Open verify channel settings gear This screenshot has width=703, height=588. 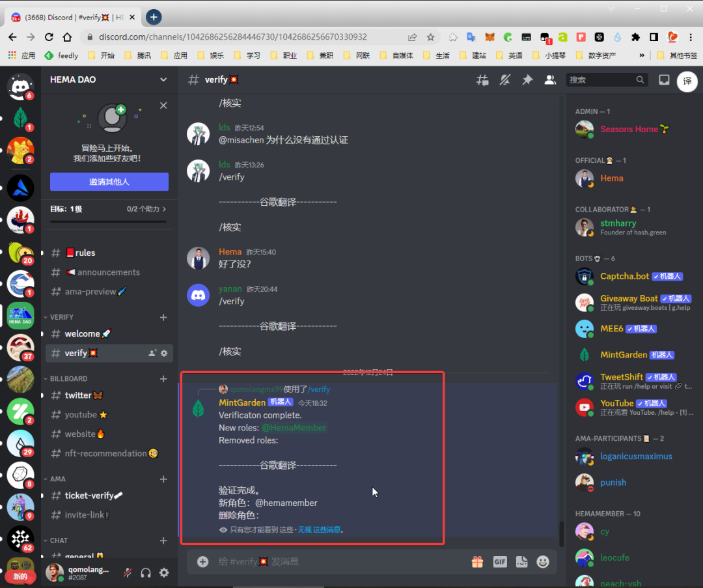click(164, 353)
